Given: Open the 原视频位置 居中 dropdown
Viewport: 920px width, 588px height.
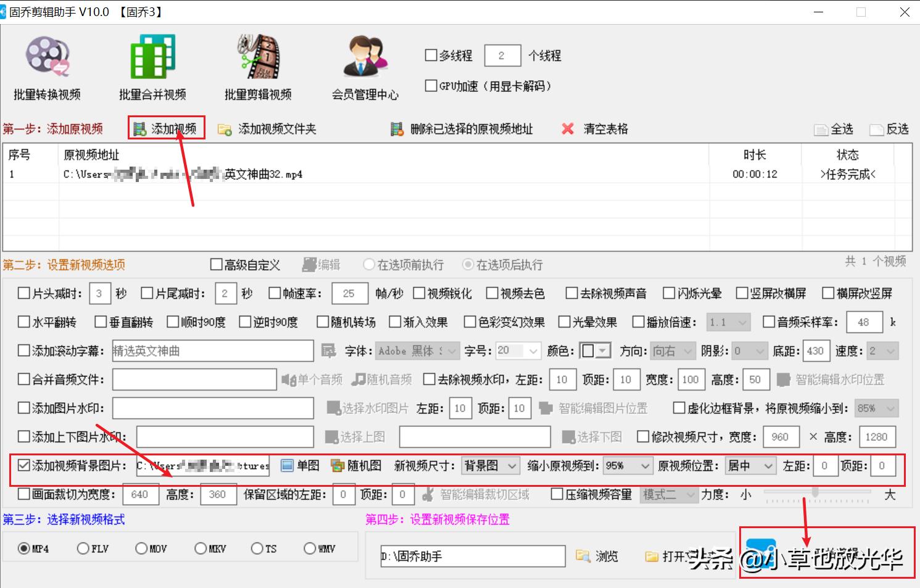Looking at the screenshot, I should click(750, 466).
